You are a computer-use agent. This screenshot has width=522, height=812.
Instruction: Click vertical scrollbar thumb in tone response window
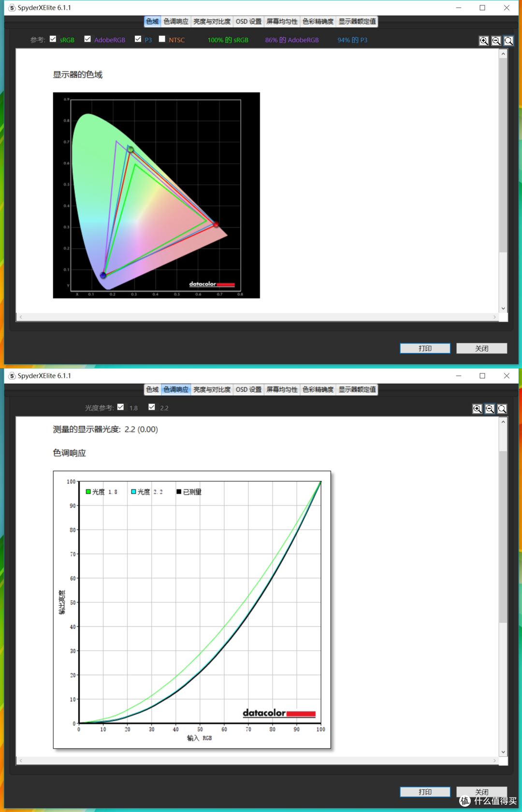(x=503, y=537)
